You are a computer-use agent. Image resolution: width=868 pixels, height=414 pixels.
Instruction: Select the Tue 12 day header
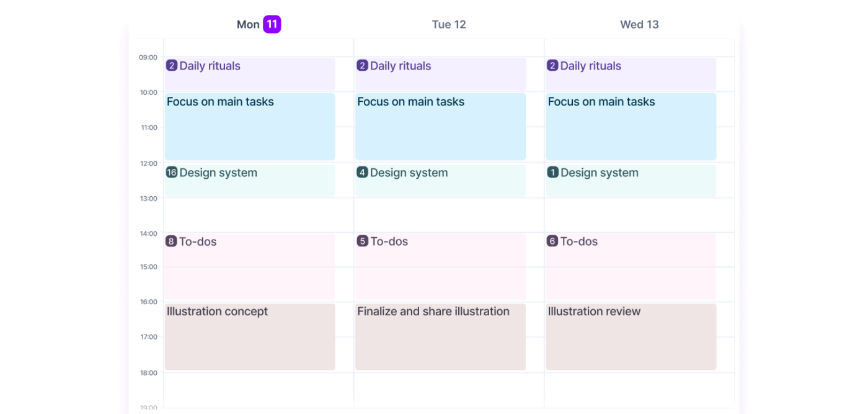click(449, 25)
